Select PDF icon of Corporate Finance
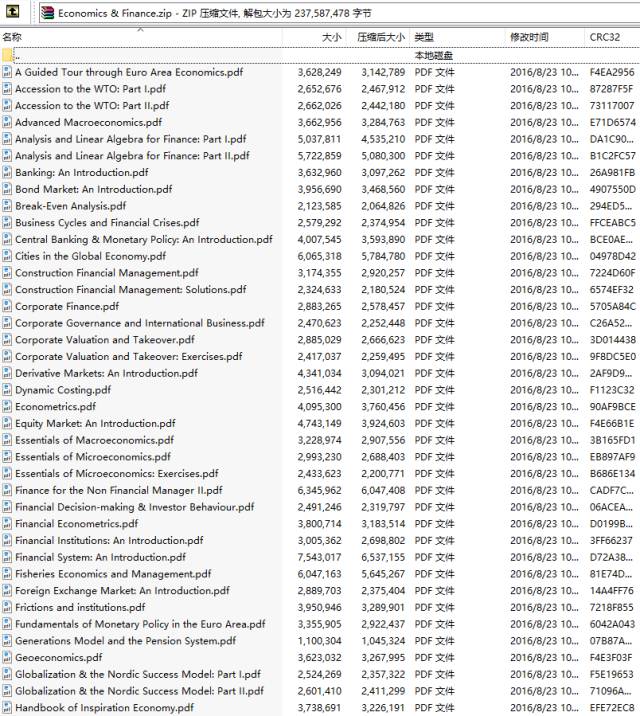Image resolution: width=640 pixels, height=716 pixels. point(7,306)
